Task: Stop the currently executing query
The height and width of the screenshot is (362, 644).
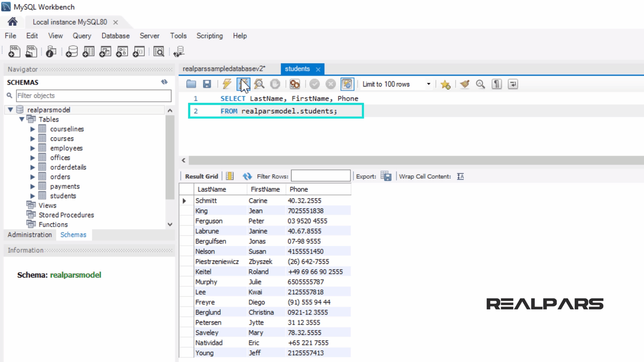Action: [x=275, y=84]
